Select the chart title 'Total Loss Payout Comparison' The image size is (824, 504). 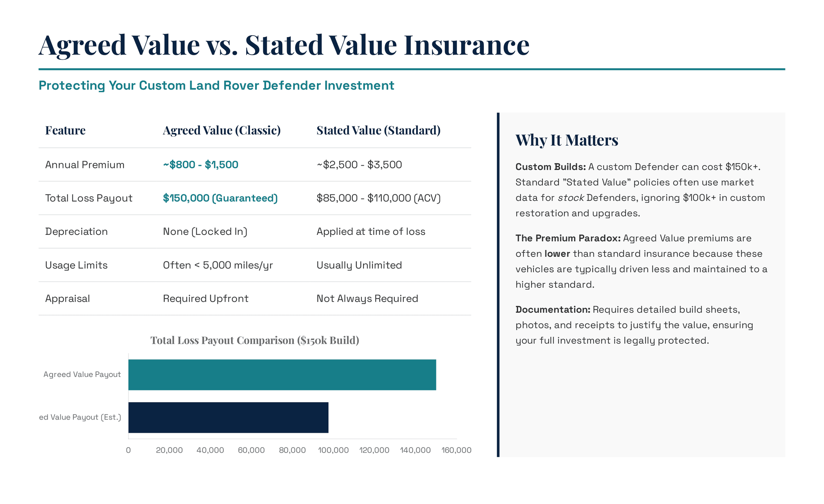click(x=255, y=340)
